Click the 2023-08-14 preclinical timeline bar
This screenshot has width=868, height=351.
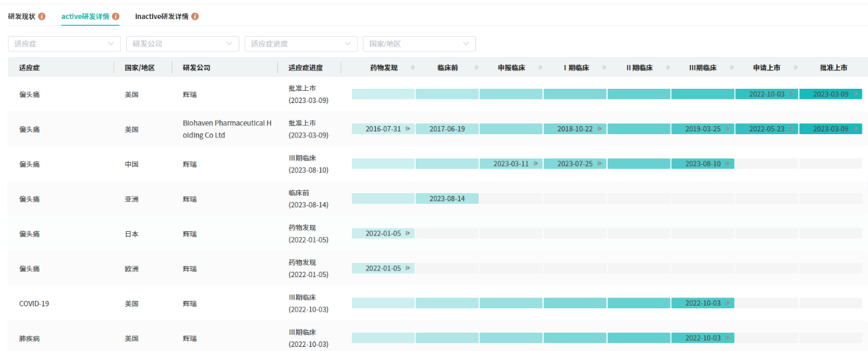[447, 199]
